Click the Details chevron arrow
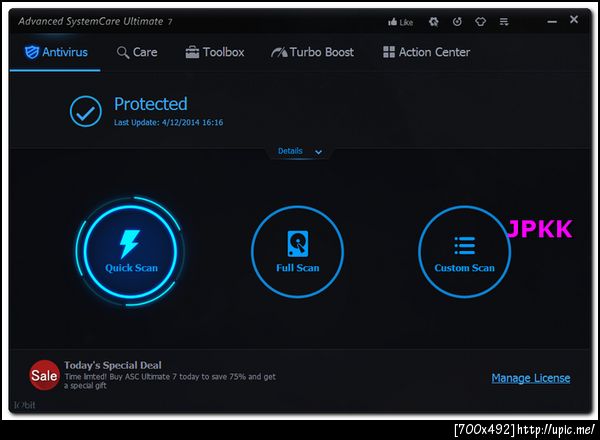600x440 pixels. pos(318,152)
